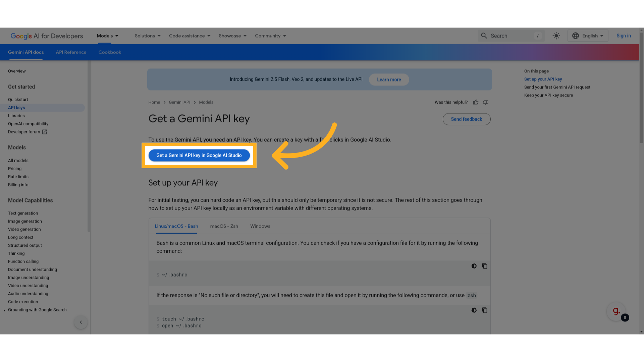Image resolution: width=644 pixels, height=362 pixels.
Task: Toggle dark code theme for touch ~/.bashrc block
Action: click(474, 310)
